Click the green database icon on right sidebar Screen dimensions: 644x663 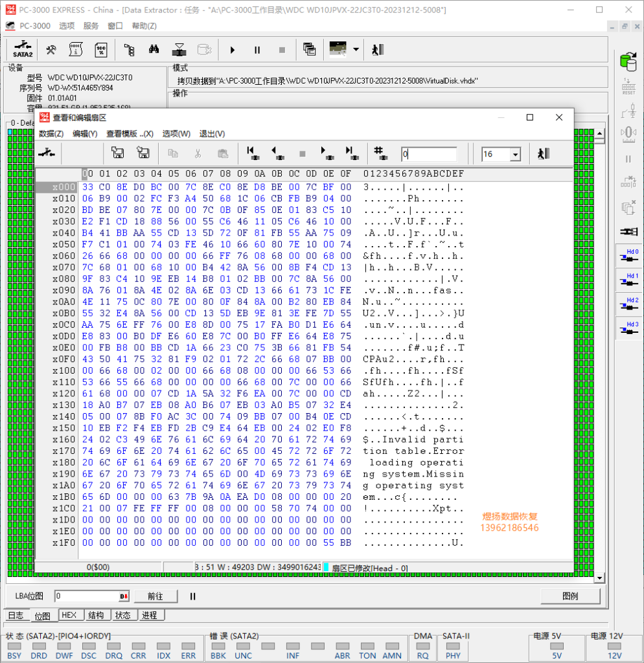[x=628, y=62]
